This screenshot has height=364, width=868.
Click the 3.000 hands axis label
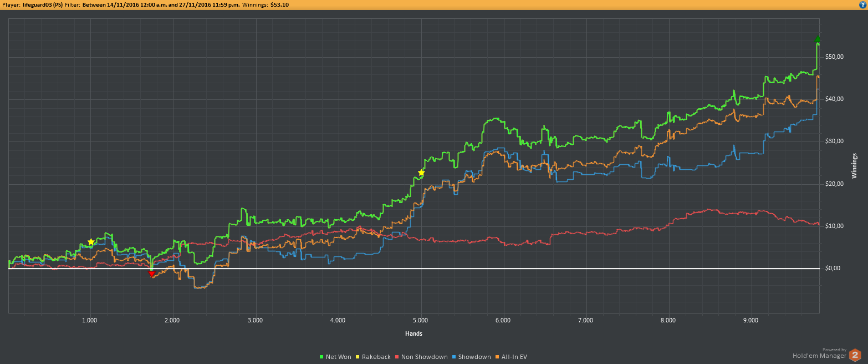pyautogui.click(x=254, y=320)
